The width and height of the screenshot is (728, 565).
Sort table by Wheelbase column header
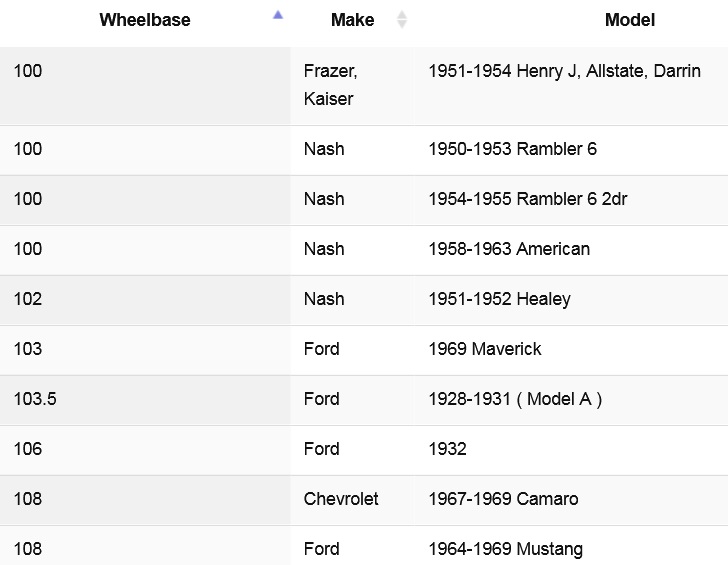[145, 20]
